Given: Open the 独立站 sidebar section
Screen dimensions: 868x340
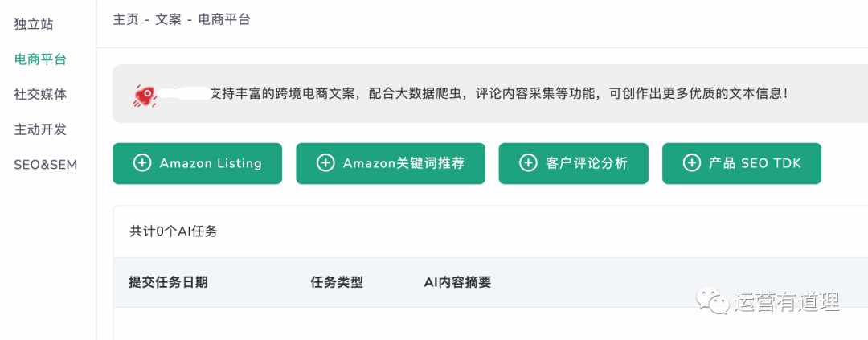Looking at the screenshot, I should (34, 24).
